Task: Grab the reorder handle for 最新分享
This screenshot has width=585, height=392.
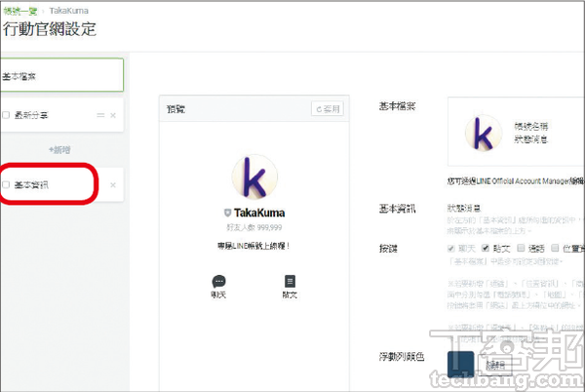Action: (x=100, y=115)
